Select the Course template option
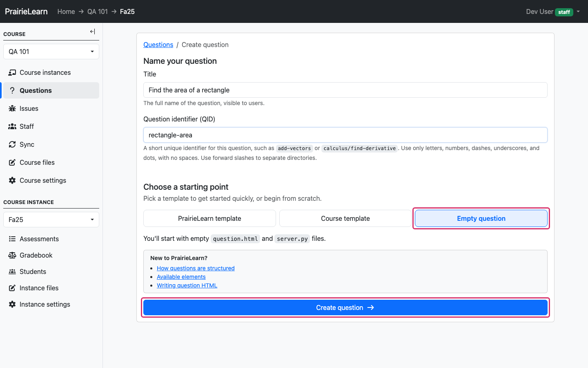588x368 pixels. 345,218
